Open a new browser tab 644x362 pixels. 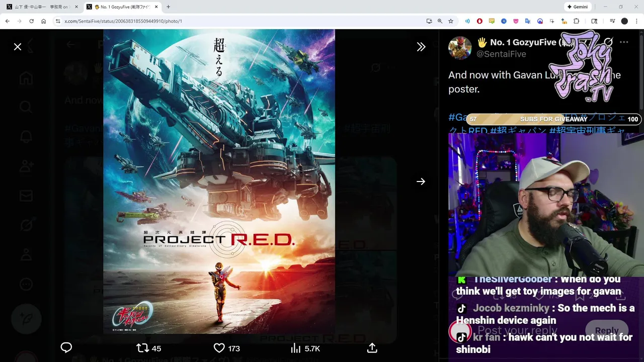[168, 7]
